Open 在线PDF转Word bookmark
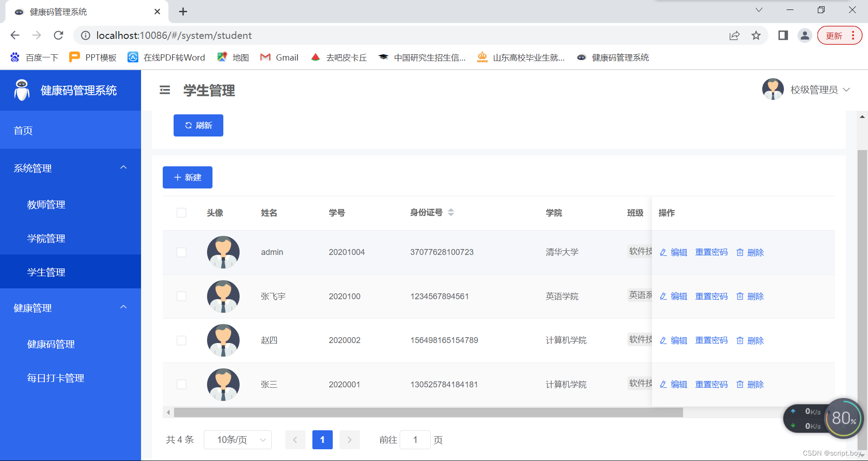 tap(166, 57)
